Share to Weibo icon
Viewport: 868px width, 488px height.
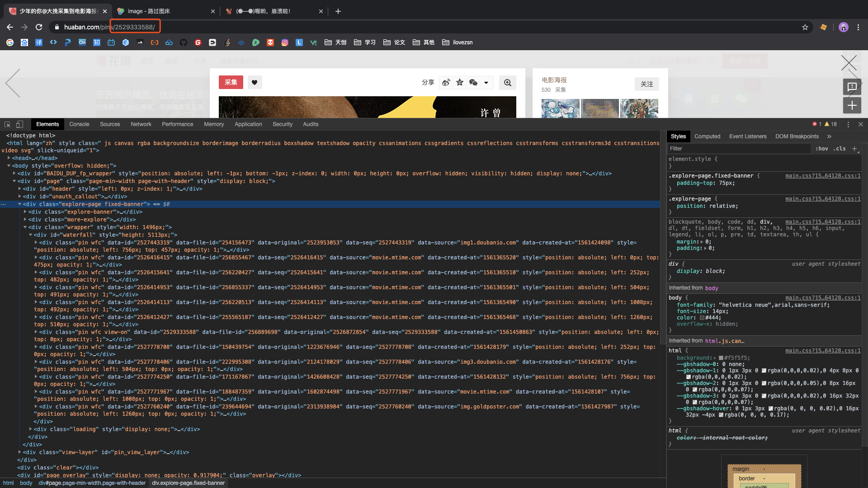446,83
